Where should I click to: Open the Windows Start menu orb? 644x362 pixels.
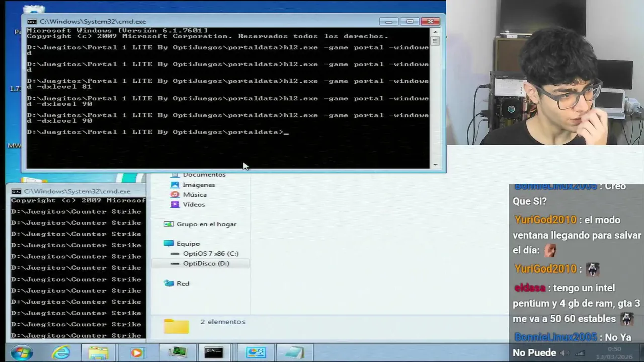coord(21,353)
